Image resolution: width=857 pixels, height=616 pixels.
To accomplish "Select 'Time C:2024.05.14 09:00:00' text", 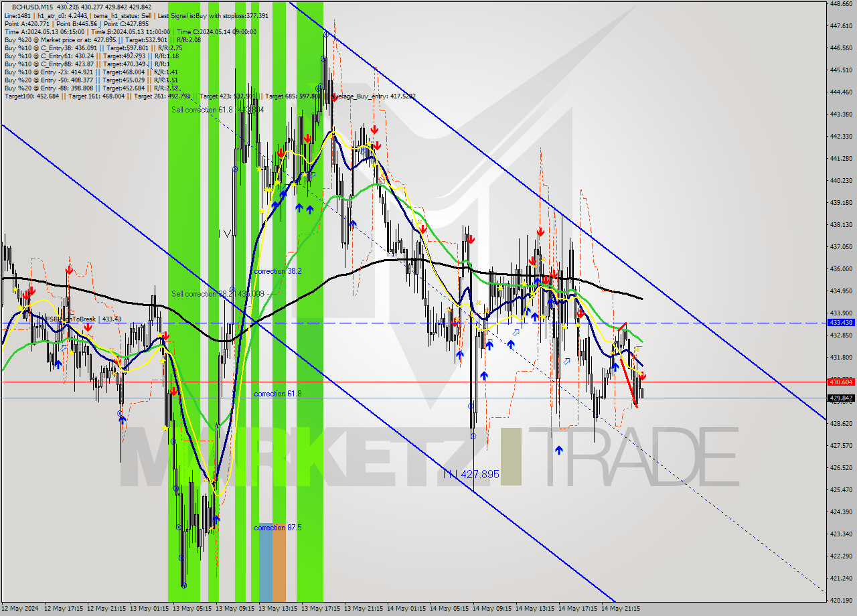I will 217,31.
